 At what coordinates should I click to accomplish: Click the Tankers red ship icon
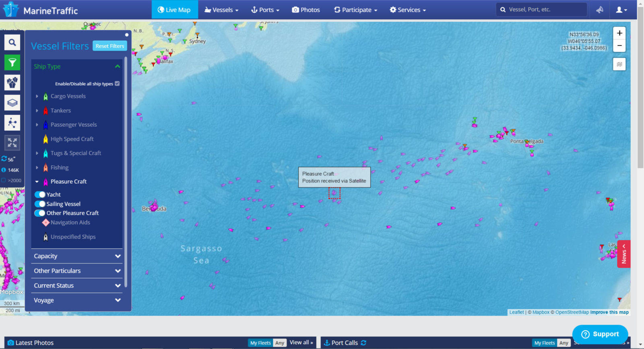(45, 111)
